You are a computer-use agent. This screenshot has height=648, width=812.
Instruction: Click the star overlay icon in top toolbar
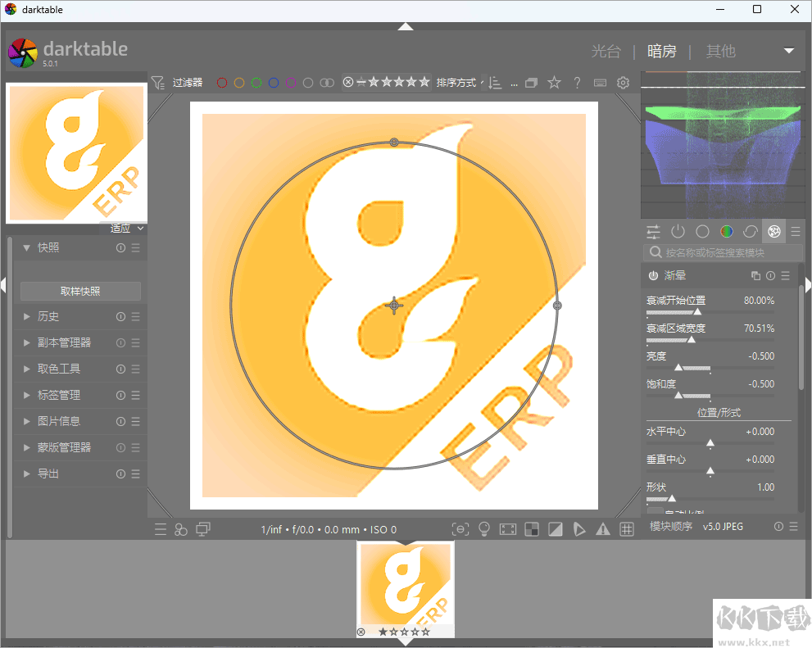tap(554, 83)
